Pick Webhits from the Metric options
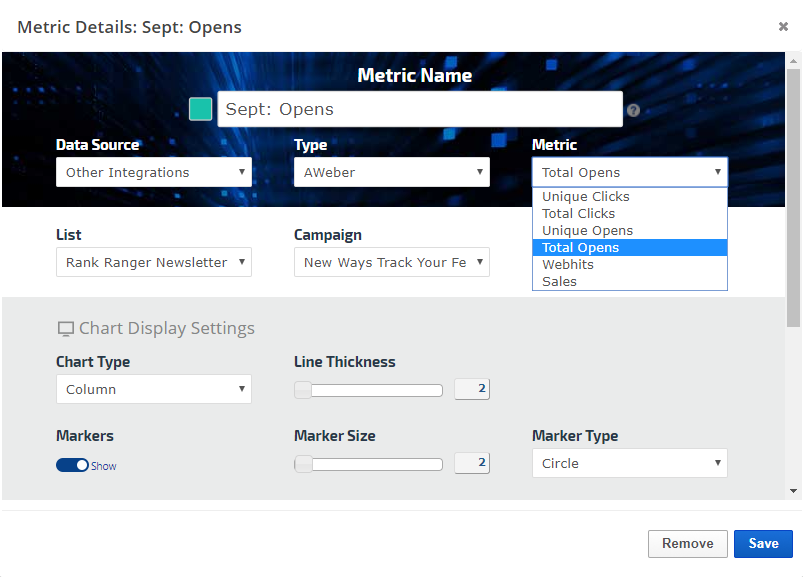Screen dimensions: 803x577 tap(568, 265)
